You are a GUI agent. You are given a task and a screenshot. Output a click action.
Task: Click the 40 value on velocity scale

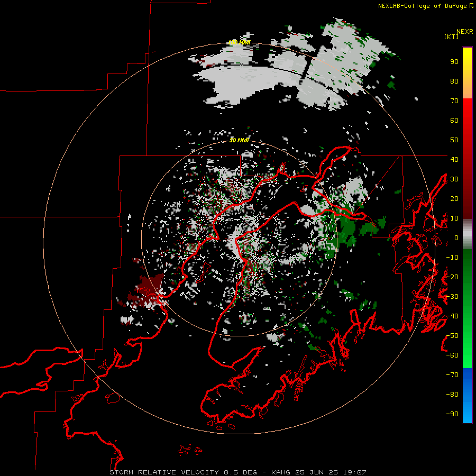(x=454, y=159)
